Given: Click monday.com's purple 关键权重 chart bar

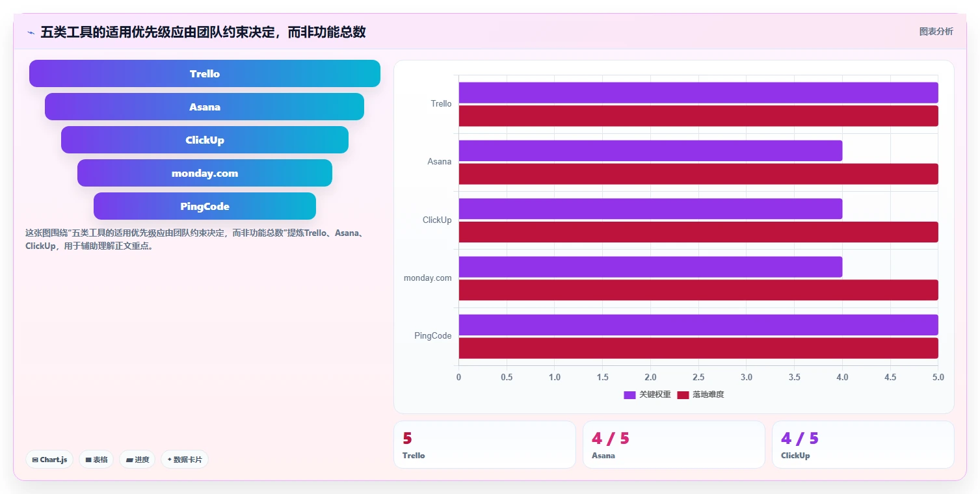Looking at the screenshot, I should point(650,266).
